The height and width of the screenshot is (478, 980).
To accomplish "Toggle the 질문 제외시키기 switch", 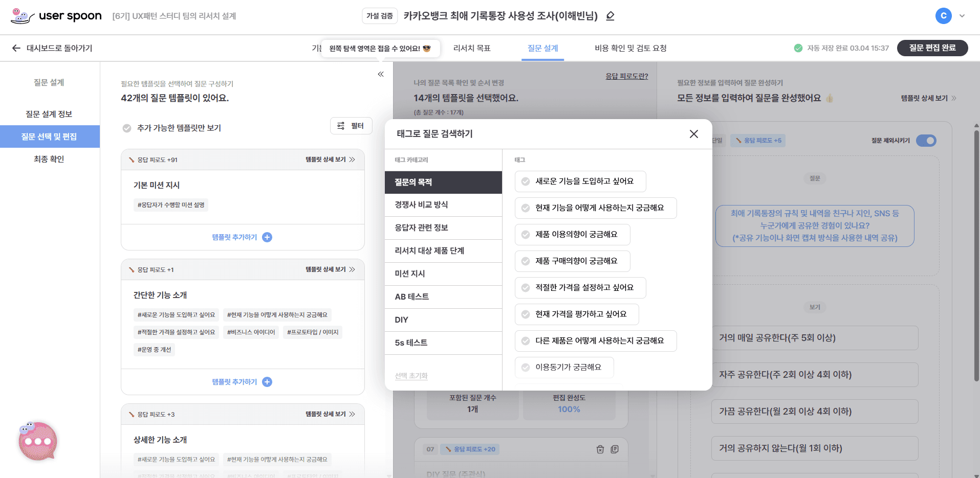I will 926,141.
